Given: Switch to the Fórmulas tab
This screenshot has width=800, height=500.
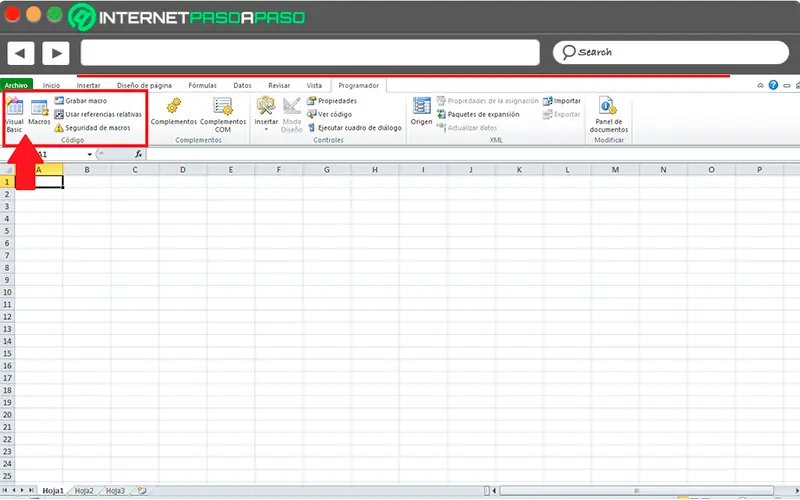Looking at the screenshot, I should pyautogui.click(x=203, y=85).
